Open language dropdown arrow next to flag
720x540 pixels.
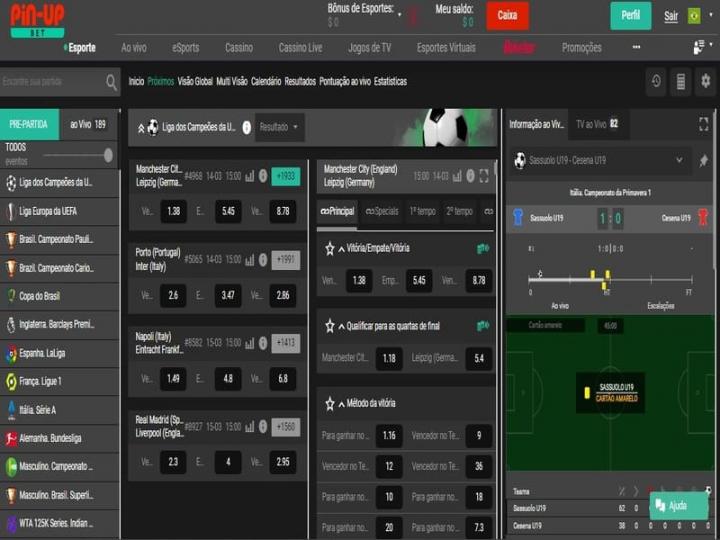[711, 15]
